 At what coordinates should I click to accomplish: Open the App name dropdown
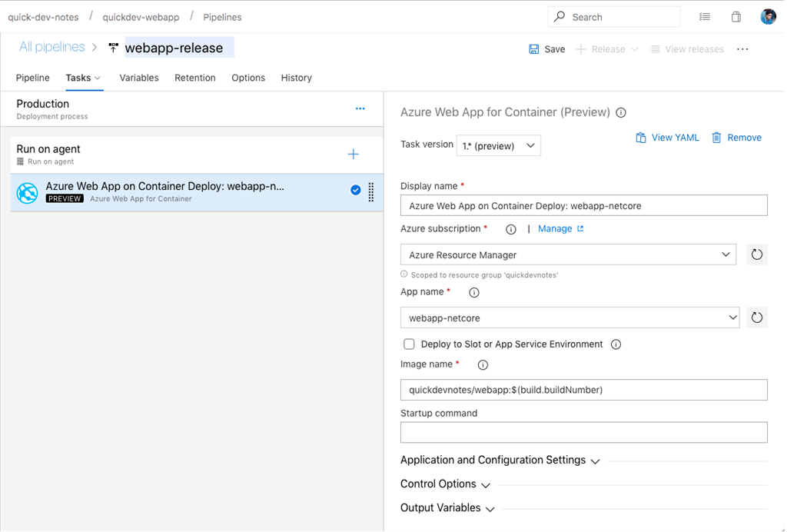coord(725,317)
